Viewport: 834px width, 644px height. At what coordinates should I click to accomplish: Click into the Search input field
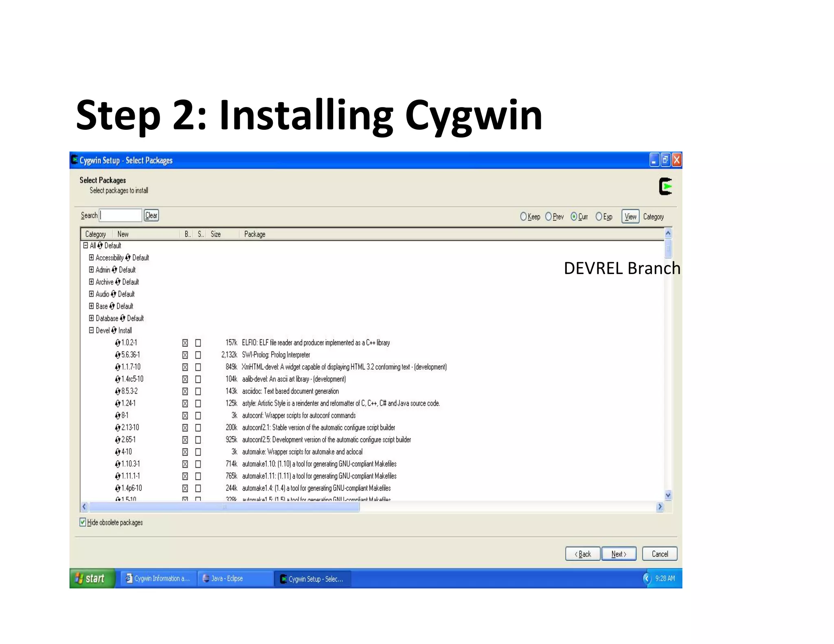(x=121, y=215)
